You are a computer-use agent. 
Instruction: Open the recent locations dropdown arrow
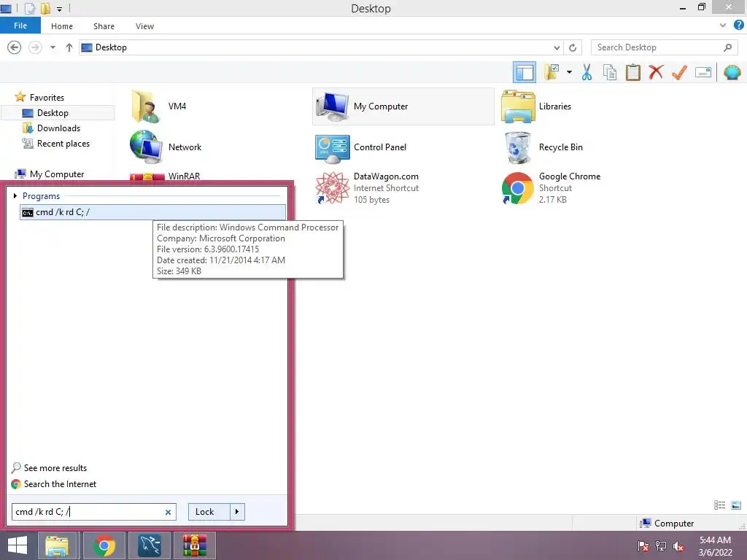click(x=53, y=47)
